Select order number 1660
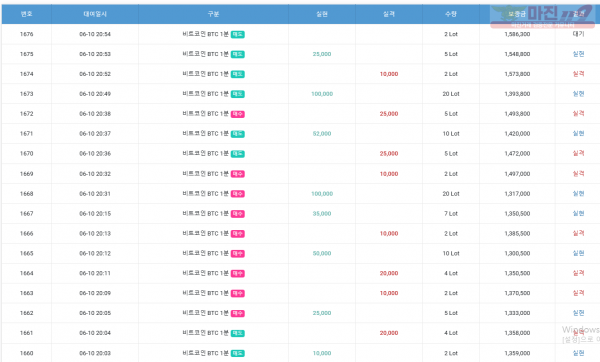 click(x=26, y=353)
